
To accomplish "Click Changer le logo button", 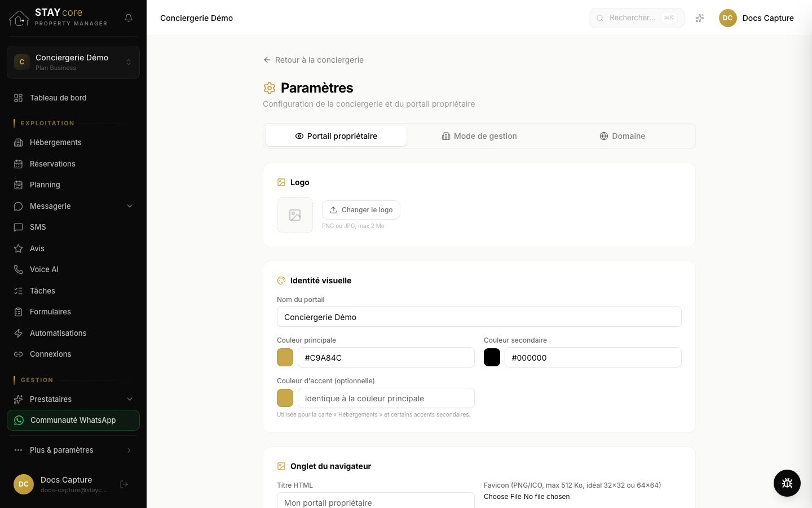I will click(x=361, y=210).
